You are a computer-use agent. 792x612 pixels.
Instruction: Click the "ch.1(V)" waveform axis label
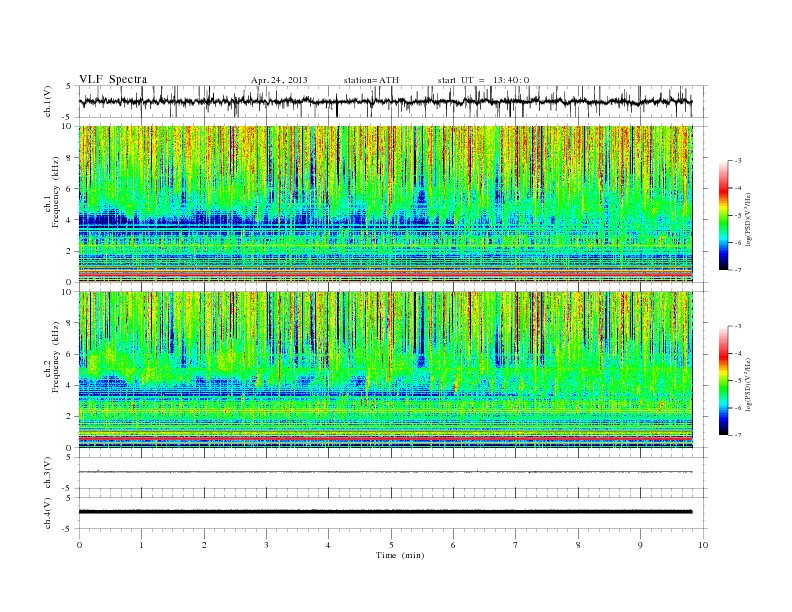coord(47,101)
